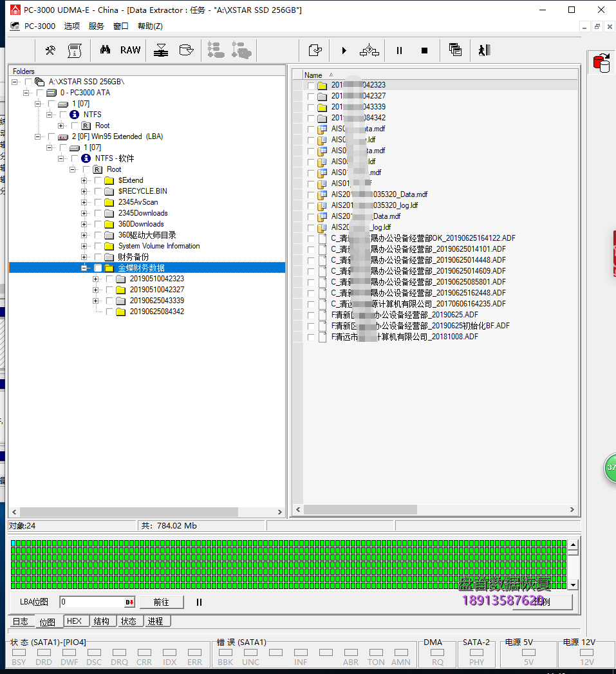Expand the Root node under the first NTFS

pos(61,126)
